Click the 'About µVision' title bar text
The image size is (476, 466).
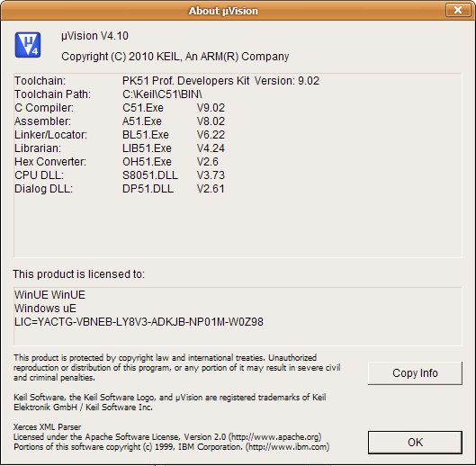point(223,11)
